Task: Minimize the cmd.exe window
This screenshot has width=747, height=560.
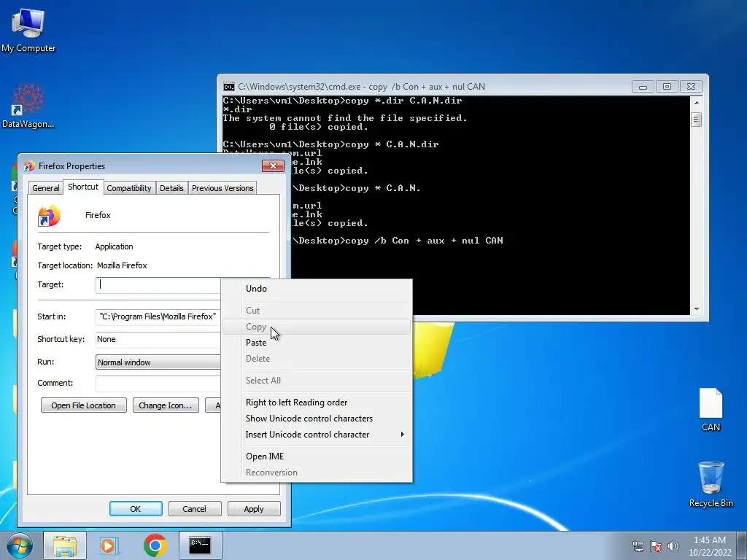Action: [x=643, y=87]
